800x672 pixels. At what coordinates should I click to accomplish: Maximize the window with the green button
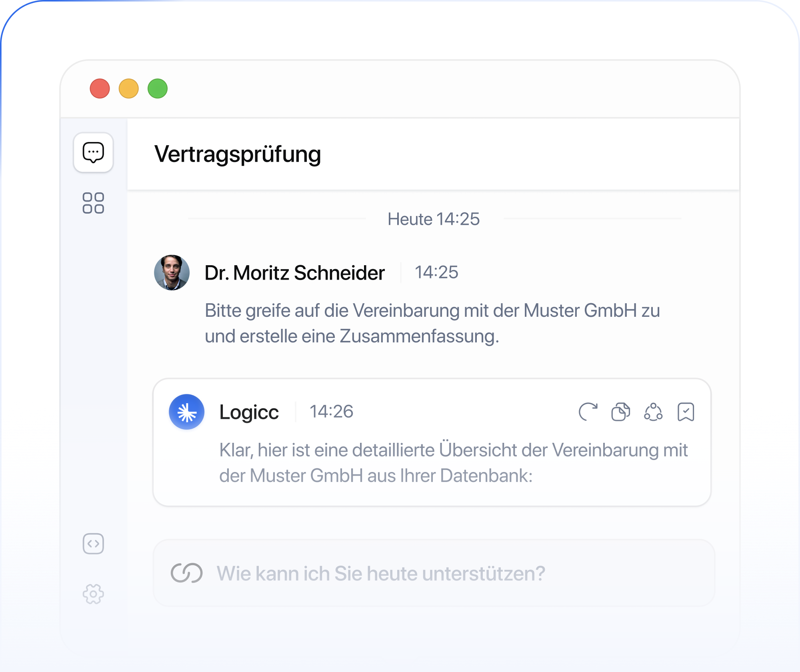tap(158, 88)
